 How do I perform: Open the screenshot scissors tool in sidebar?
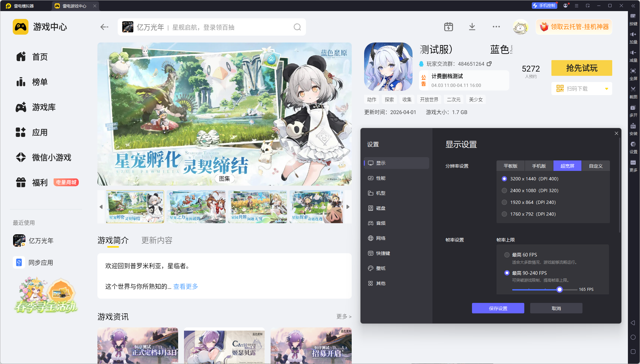tap(633, 89)
